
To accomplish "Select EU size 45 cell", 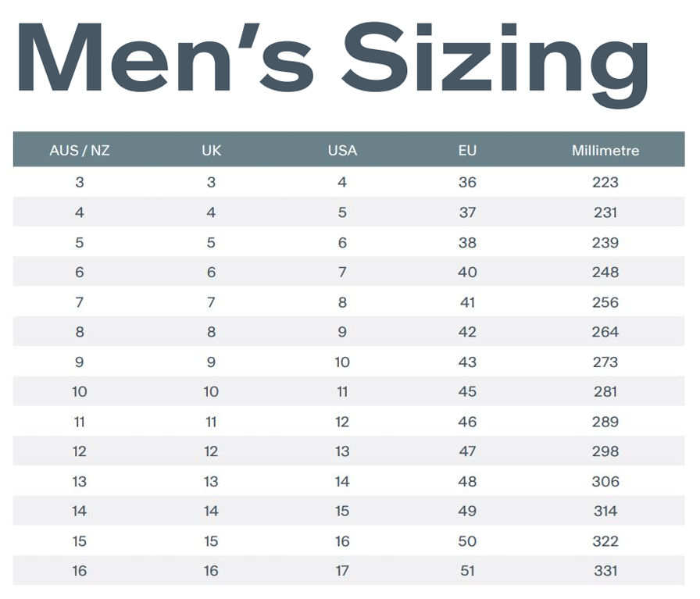I will click(x=467, y=391).
